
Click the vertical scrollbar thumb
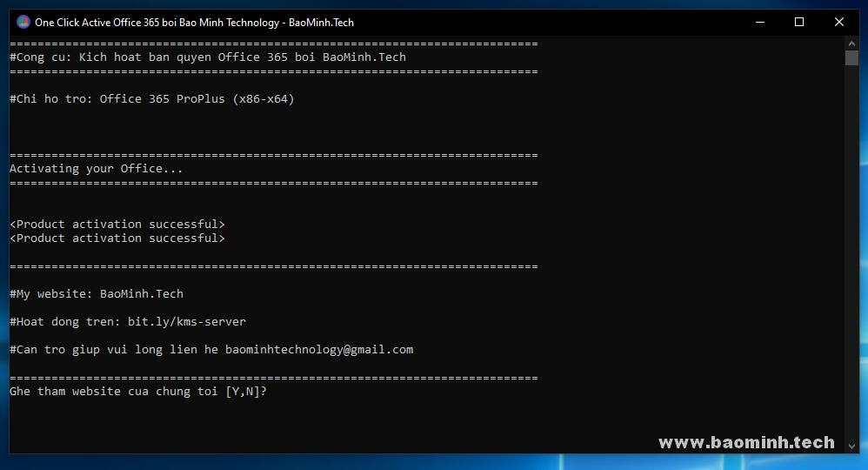pyautogui.click(x=852, y=58)
